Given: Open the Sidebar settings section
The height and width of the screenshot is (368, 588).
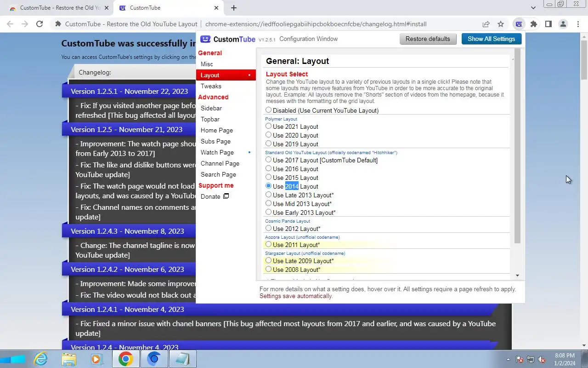Looking at the screenshot, I should pos(211,108).
